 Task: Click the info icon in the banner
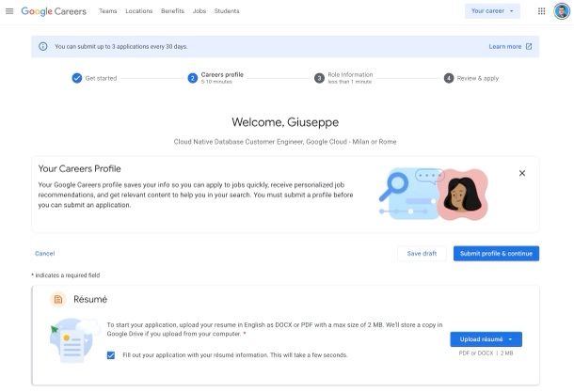[43, 46]
